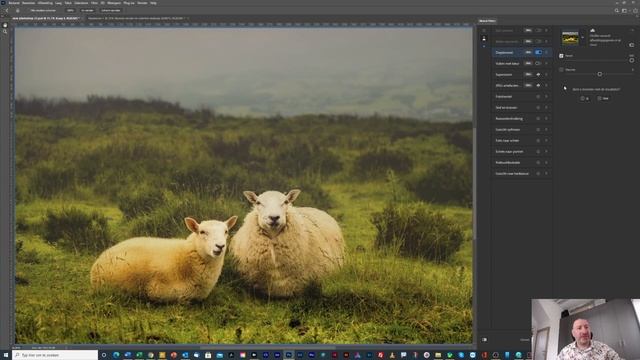Enable toggle on the row above Superzoom
This screenshot has height=360, width=640.
(x=538, y=63)
